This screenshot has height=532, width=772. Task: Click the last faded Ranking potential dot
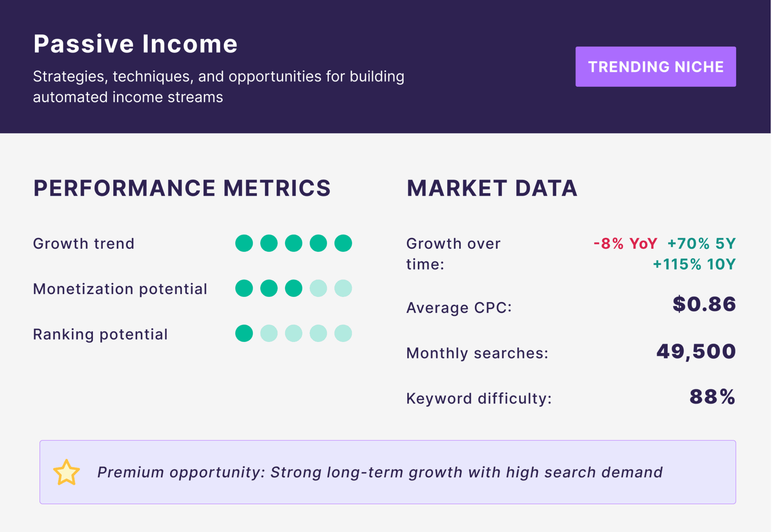343,334
